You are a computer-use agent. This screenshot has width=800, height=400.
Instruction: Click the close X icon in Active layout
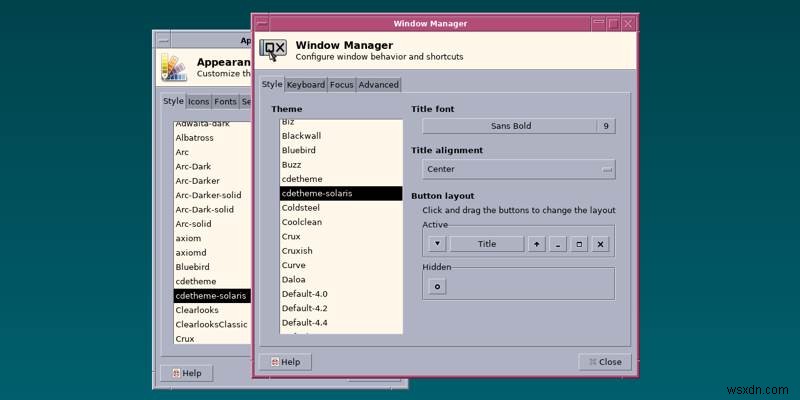600,244
